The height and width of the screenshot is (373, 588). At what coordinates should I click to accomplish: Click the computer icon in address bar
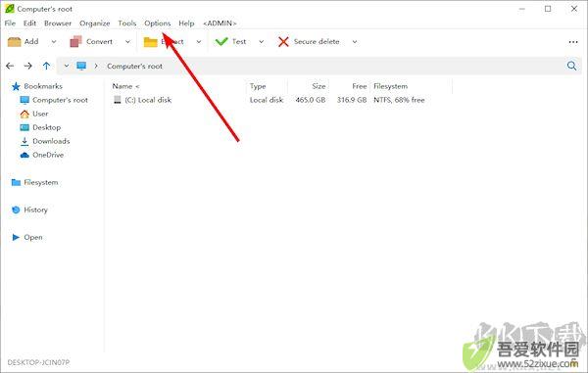click(x=81, y=66)
